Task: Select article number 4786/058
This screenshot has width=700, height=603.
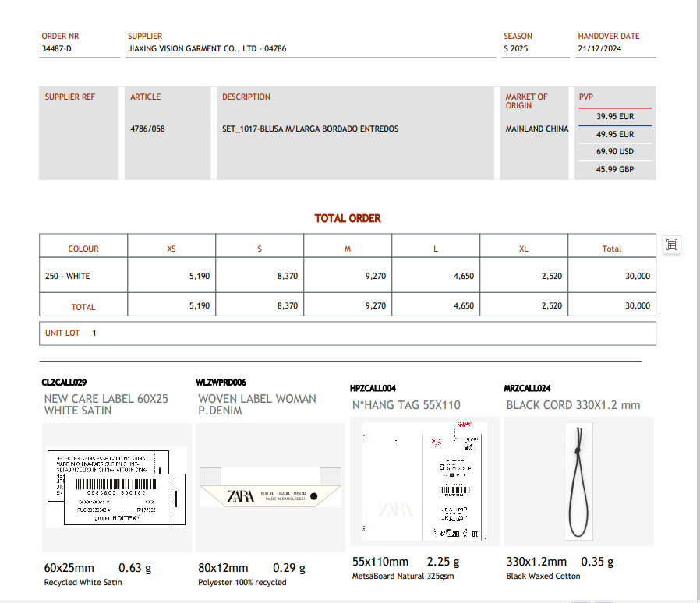Action: pos(147,129)
